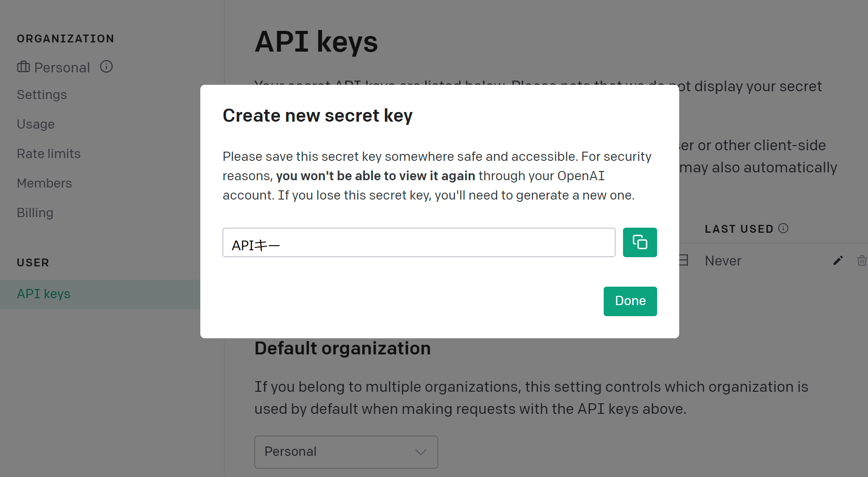Image resolution: width=868 pixels, height=477 pixels.
Task: Click the API keys page heading
Action: click(x=316, y=42)
